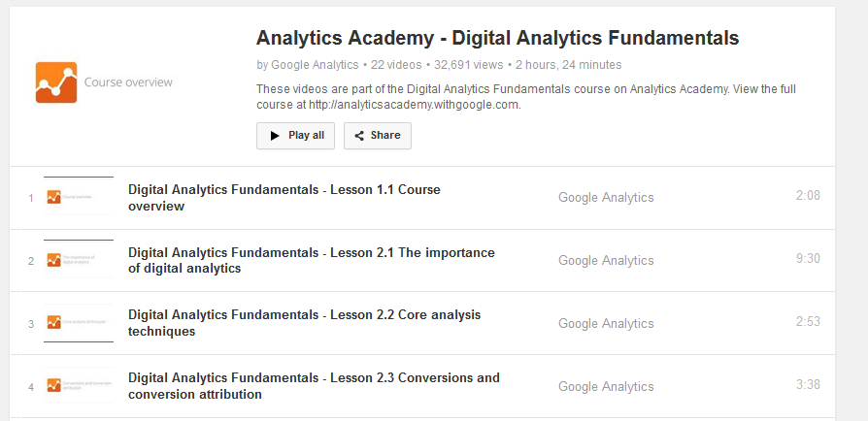Open the Google Analytics author link in header
Screen dimensions: 868x421
pos(314,65)
